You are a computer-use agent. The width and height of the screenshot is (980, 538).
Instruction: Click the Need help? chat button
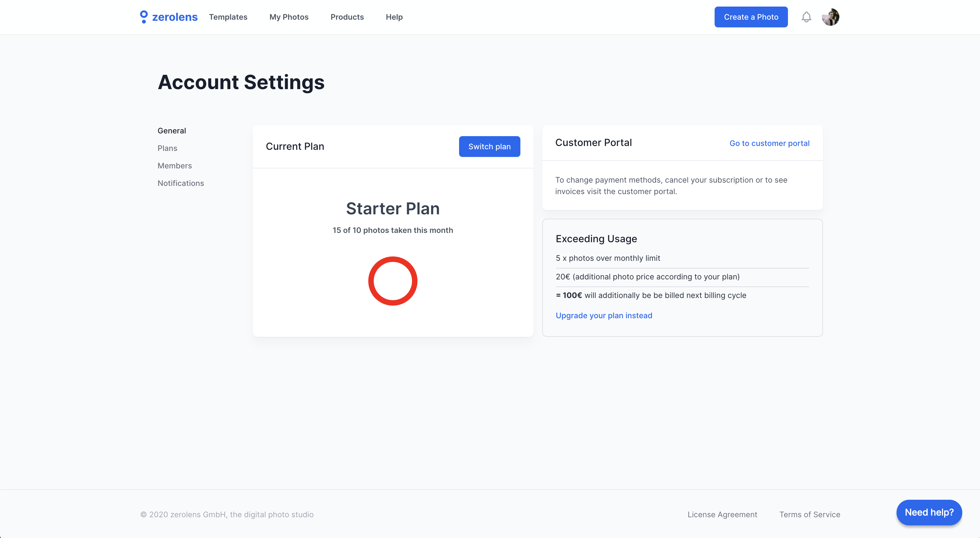[929, 512]
